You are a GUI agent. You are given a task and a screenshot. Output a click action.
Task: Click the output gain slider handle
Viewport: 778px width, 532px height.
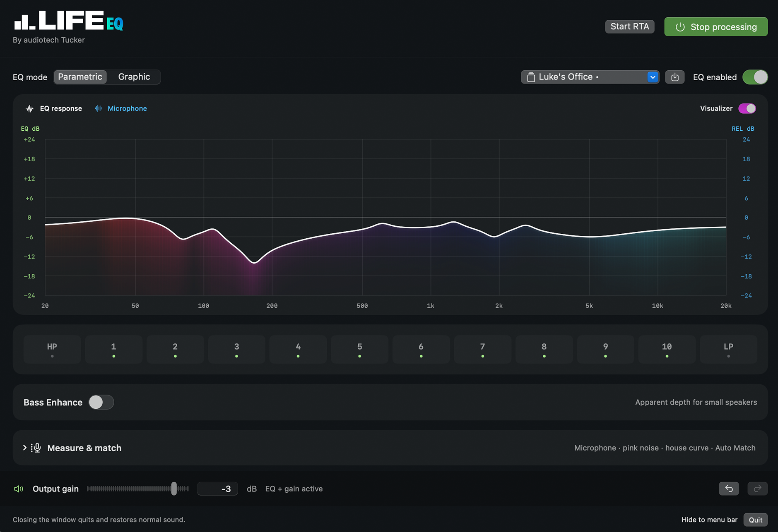pyautogui.click(x=174, y=489)
